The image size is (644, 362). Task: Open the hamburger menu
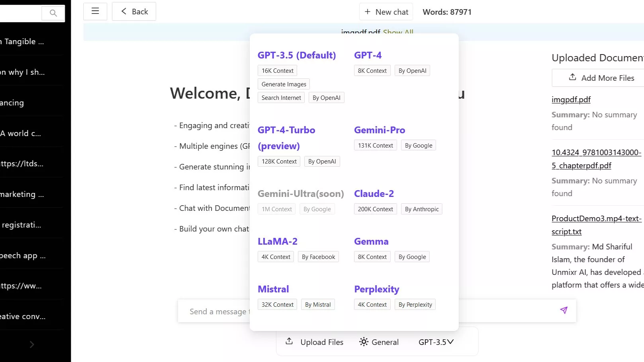pos(95,11)
